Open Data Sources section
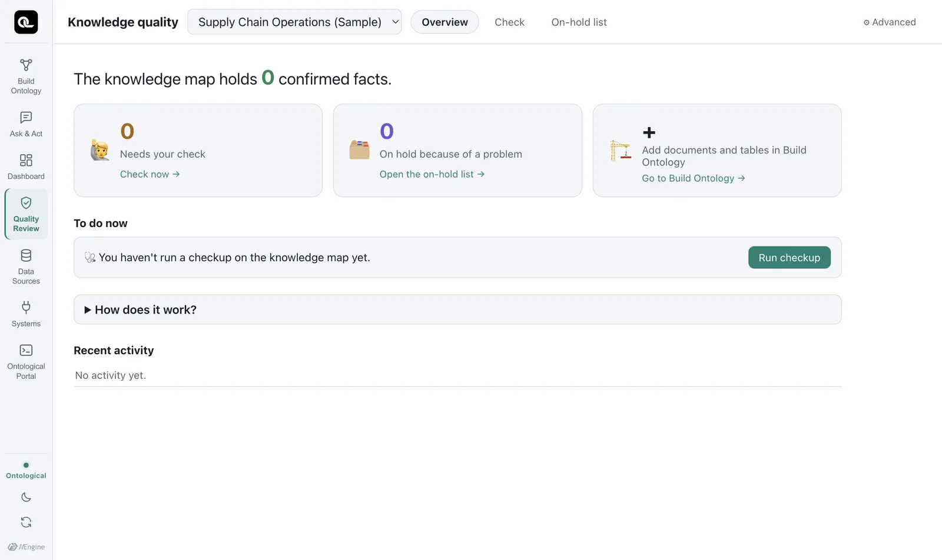This screenshot has width=942, height=560. pos(26,266)
